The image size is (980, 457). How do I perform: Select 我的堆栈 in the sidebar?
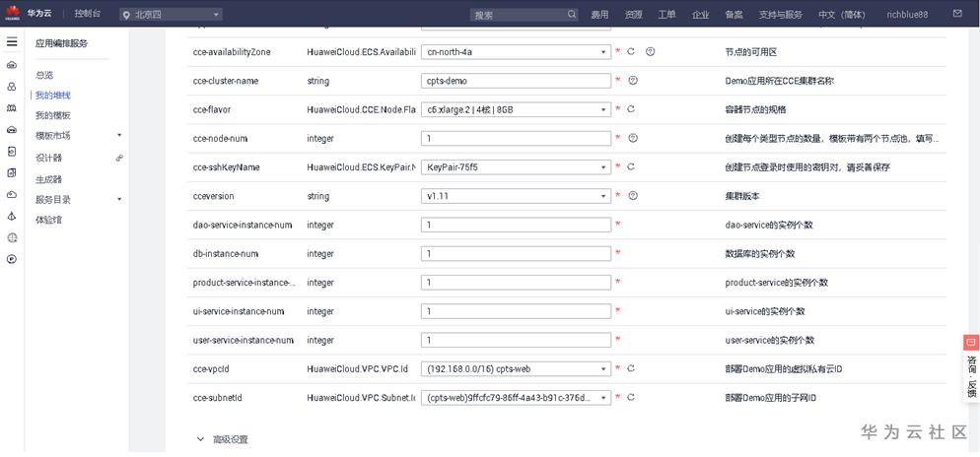click(52, 95)
